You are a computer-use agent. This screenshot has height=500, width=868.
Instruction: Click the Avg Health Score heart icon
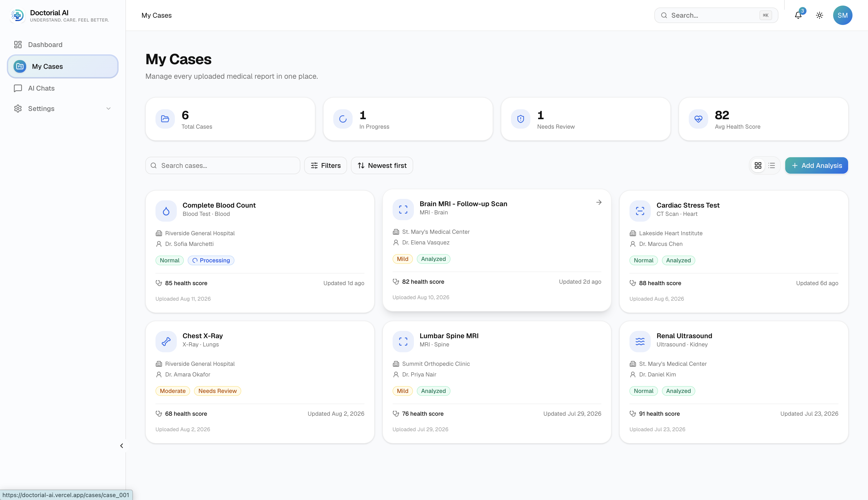pyautogui.click(x=698, y=119)
